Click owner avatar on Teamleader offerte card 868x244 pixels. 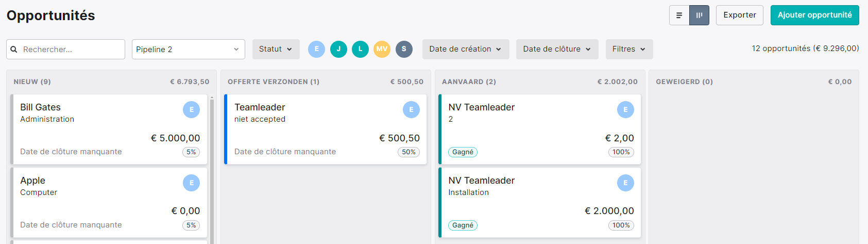[x=411, y=109]
